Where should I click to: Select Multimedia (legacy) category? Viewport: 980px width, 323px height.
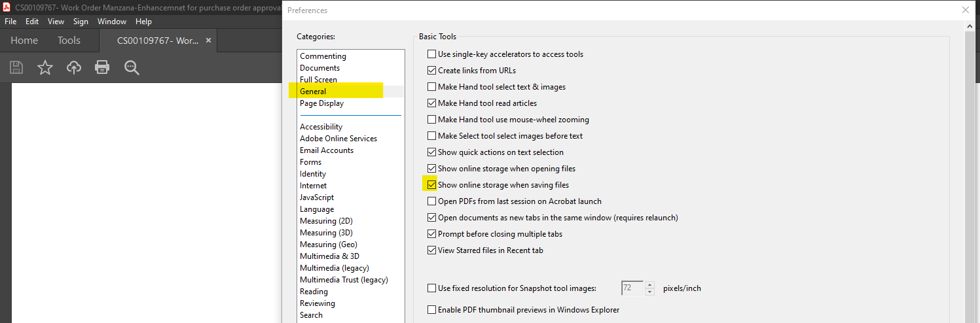pos(335,268)
